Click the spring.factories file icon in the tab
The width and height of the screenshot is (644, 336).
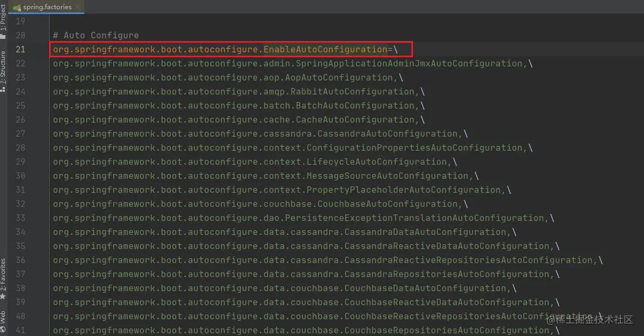17,7
